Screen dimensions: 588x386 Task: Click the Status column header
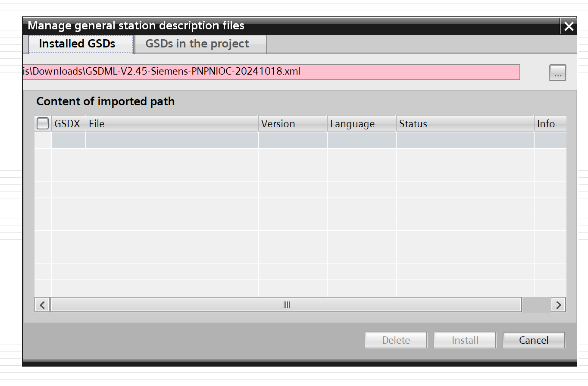click(x=465, y=124)
